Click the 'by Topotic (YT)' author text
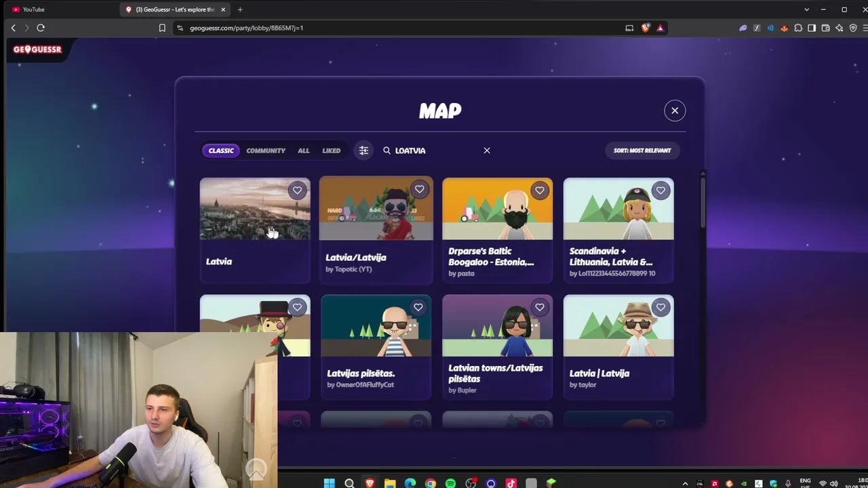 349,269
